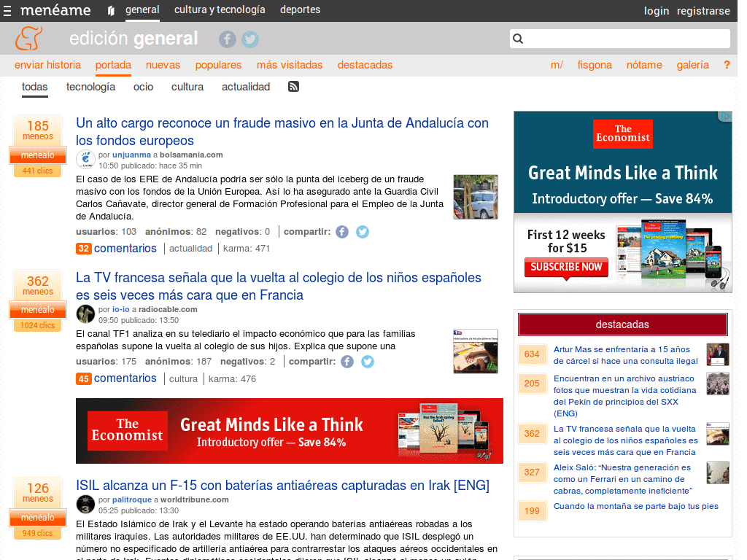Viewport: 747px width, 560px height.
Task: Open Twitter icon beside edición general
Action: click(x=250, y=39)
